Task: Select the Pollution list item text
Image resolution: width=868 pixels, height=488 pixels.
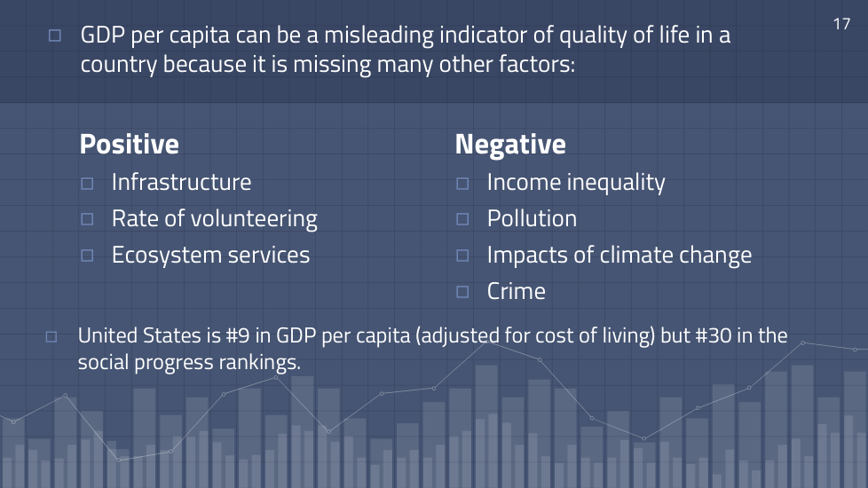Action: pos(532,218)
